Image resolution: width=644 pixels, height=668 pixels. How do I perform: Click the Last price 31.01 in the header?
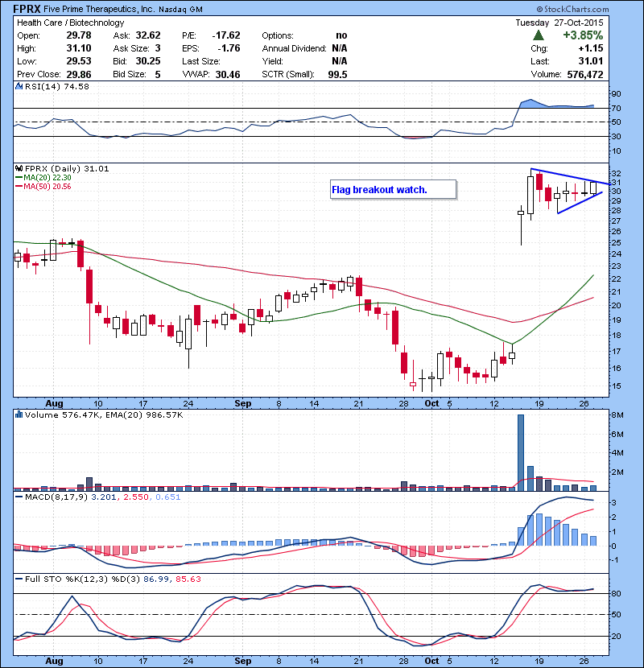coord(591,61)
